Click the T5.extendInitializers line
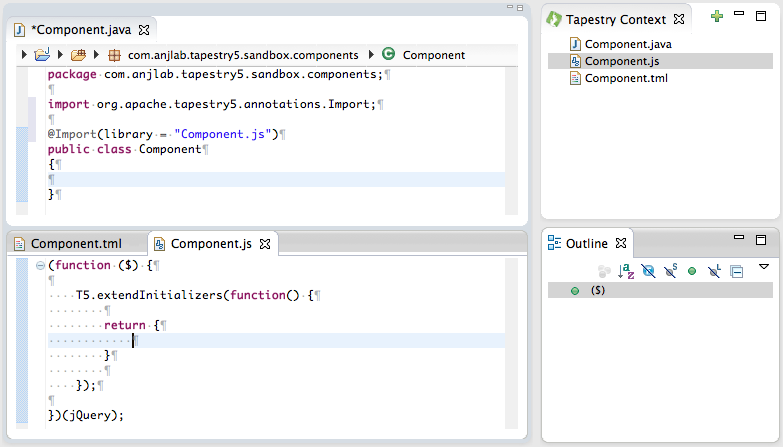 (x=195, y=295)
